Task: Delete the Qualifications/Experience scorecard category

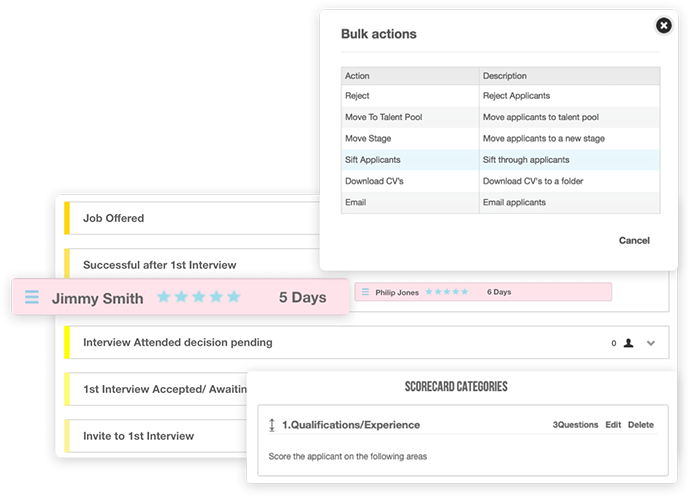Action: (x=641, y=425)
